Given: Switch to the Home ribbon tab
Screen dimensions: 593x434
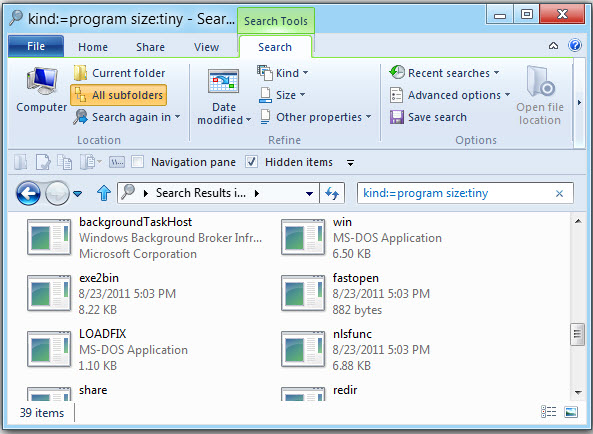Looking at the screenshot, I should [x=93, y=47].
